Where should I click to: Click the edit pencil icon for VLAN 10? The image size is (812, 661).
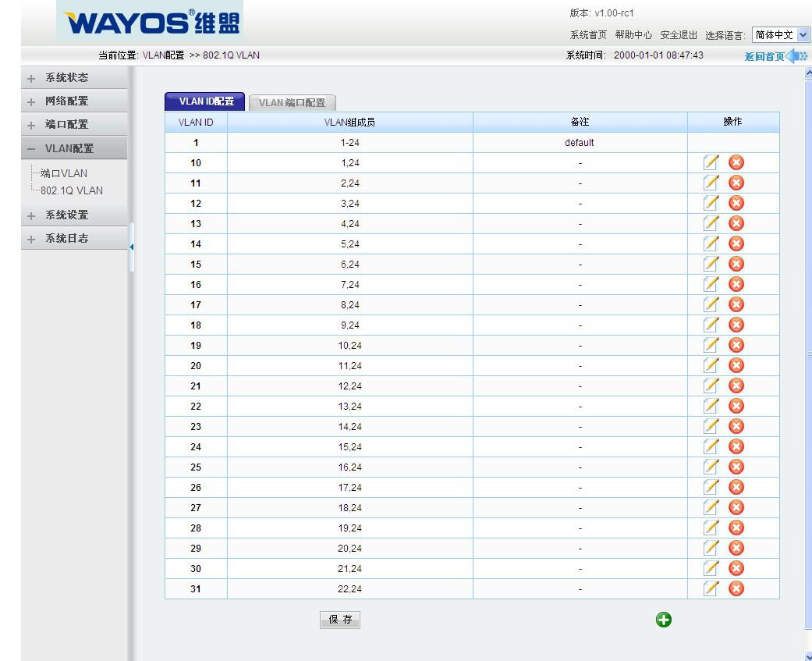(x=711, y=162)
